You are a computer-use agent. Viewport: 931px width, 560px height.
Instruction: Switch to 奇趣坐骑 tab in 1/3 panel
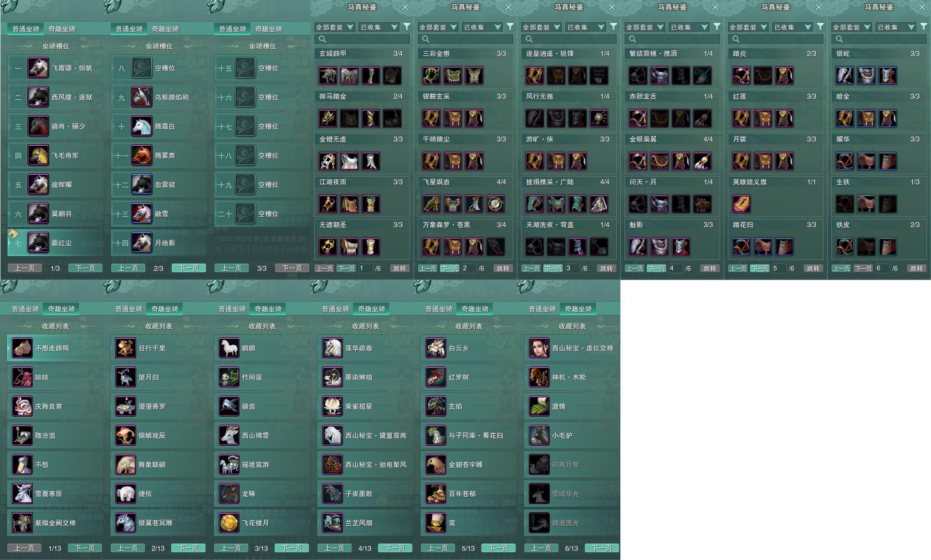pos(62,29)
